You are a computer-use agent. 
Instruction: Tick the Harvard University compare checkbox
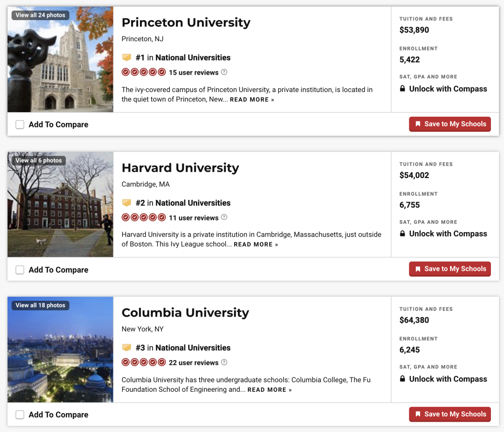(x=20, y=270)
